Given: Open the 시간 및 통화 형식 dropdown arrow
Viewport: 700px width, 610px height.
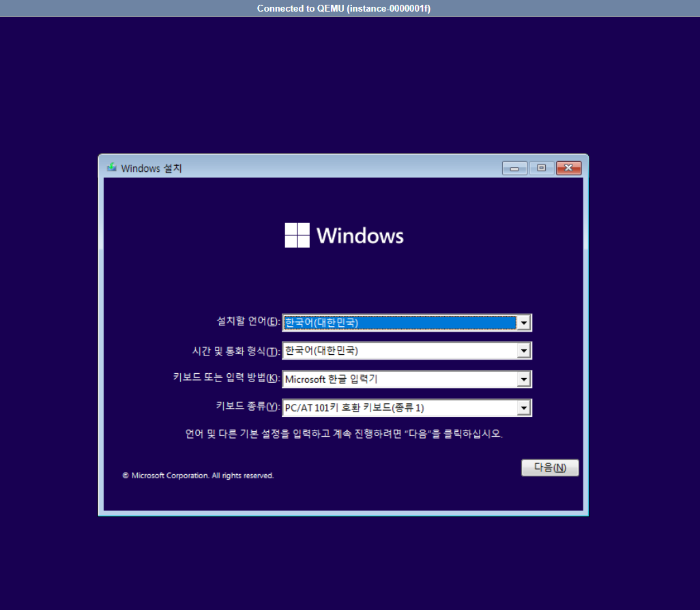Looking at the screenshot, I should click(x=523, y=351).
